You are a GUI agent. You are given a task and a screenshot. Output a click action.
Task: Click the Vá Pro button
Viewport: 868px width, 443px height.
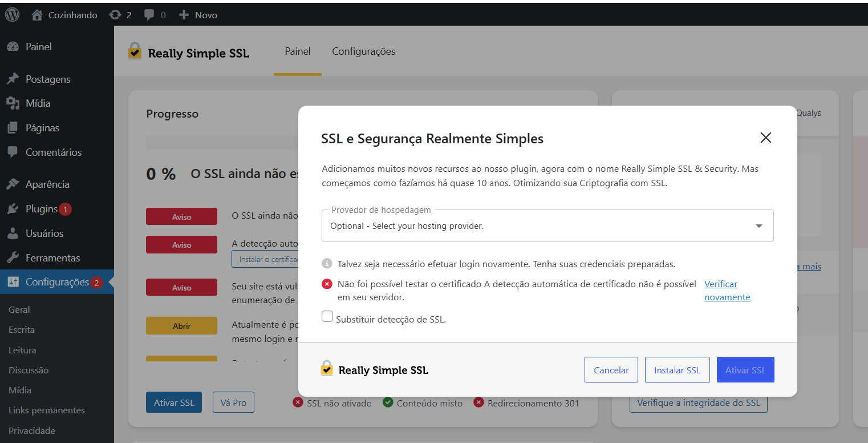coord(233,402)
